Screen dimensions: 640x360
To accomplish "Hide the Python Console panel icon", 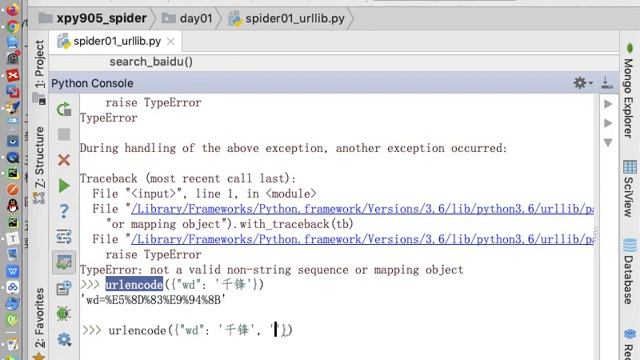I will [607, 83].
